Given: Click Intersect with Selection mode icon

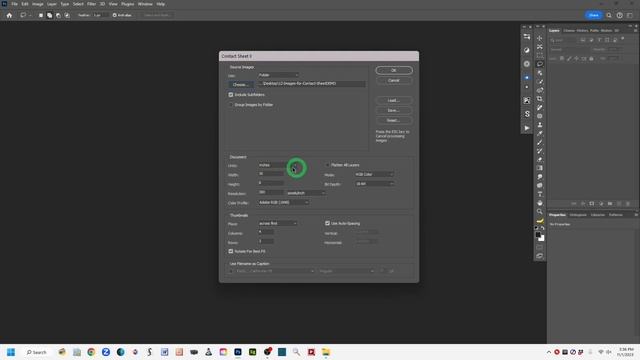Looking at the screenshot, I should pyautogui.click(x=67, y=15).
